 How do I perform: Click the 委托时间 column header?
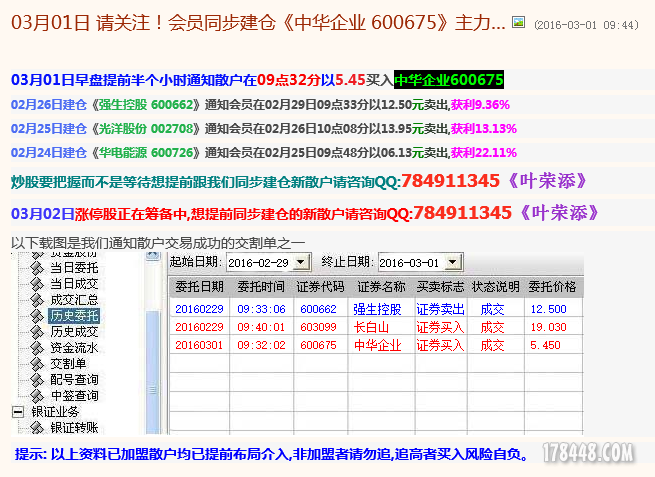click(x=261, y=287)
